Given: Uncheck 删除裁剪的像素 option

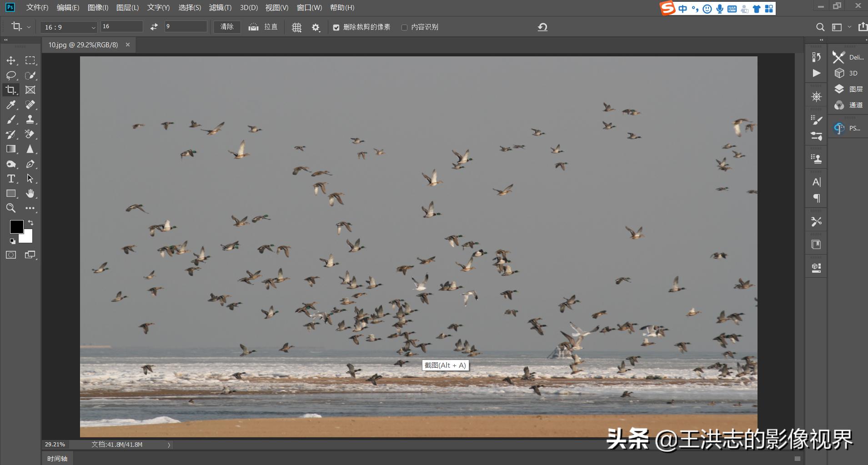Looking at the screenshot, I should (336, 27).
